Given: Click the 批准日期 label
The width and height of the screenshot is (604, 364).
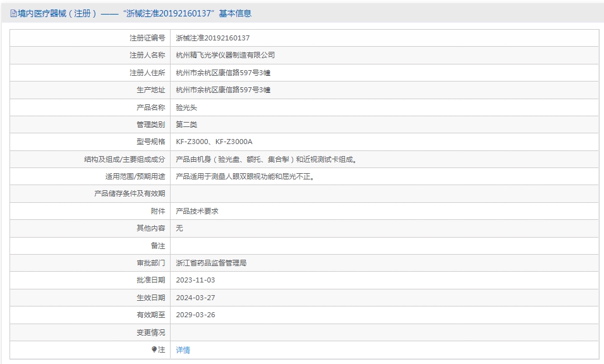Looking at the screenshot, I should coord(150,280).
